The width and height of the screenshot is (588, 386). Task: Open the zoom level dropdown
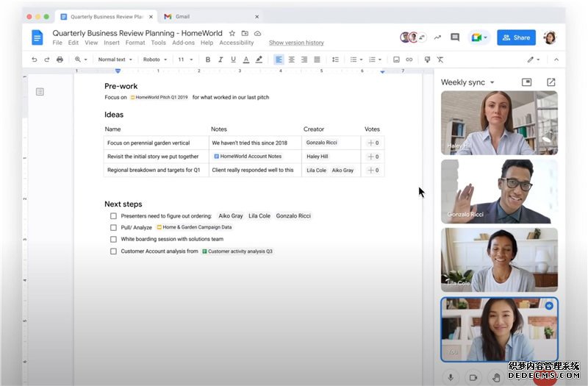tap(81, 60)
